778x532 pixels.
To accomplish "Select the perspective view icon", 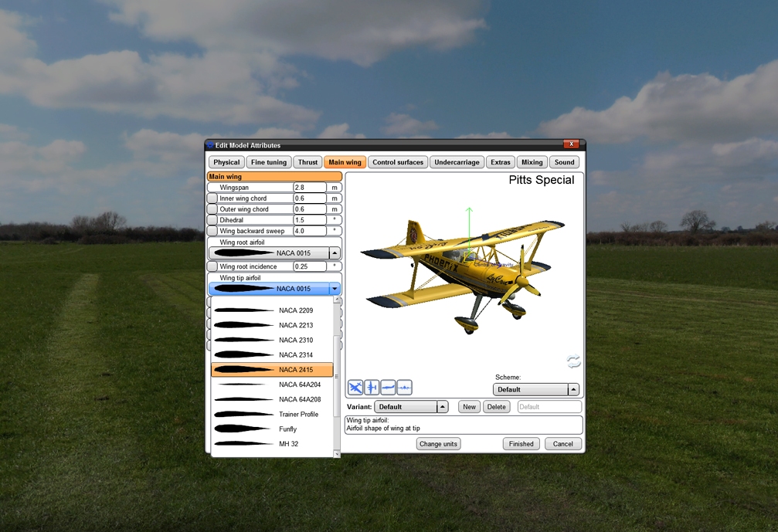I will (x=355, y=387).
